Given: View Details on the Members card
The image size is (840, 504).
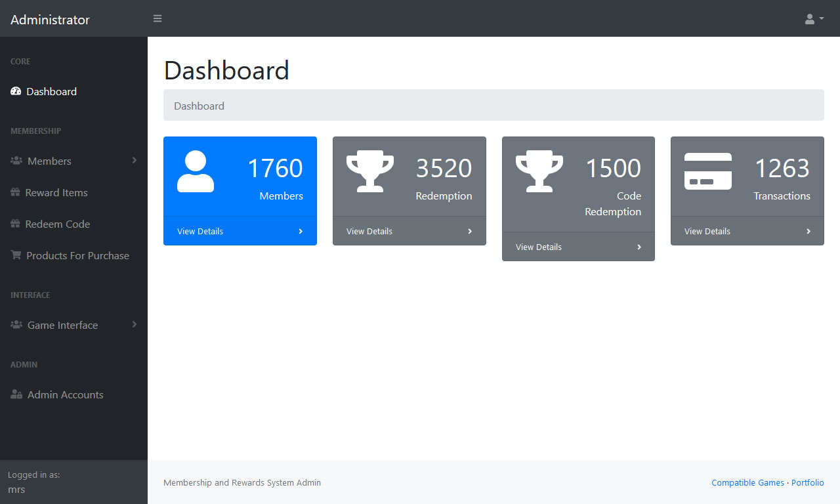Looking at the screenshot, I should (200, 231).
